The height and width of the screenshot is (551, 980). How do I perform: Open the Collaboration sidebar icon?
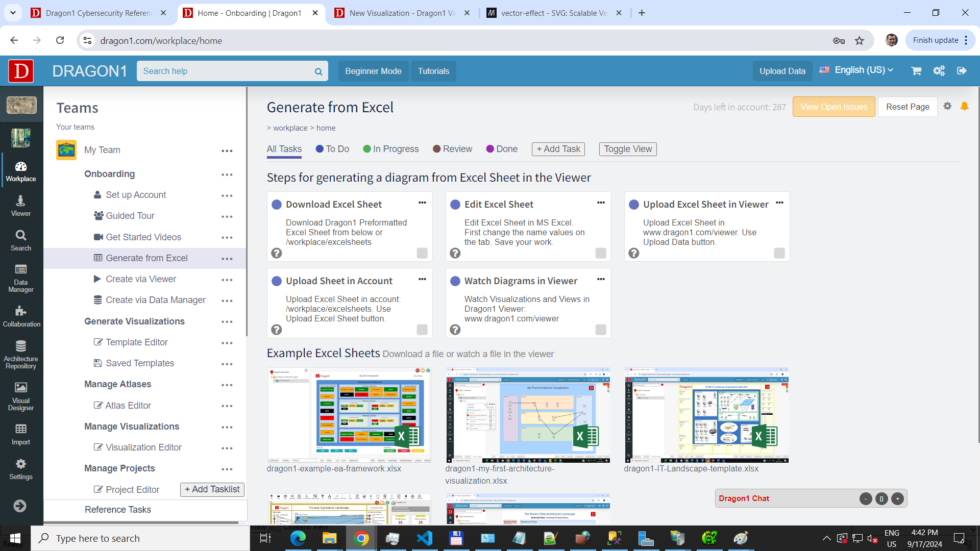click(x=21, y=316)
